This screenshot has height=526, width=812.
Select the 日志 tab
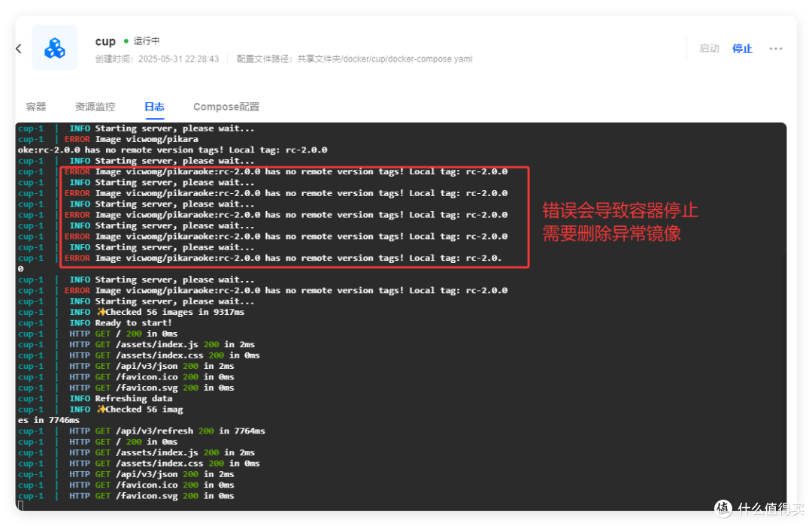(154, 106)
